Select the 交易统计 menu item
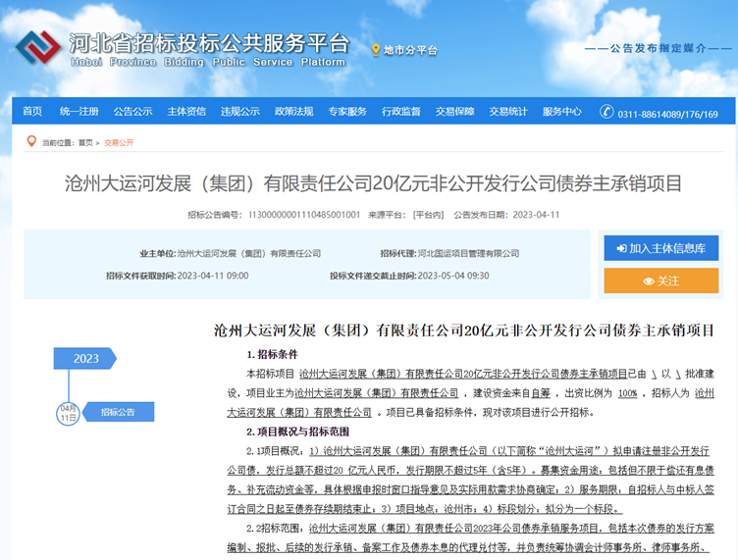 pyautogui.click(x=508, y=112)
